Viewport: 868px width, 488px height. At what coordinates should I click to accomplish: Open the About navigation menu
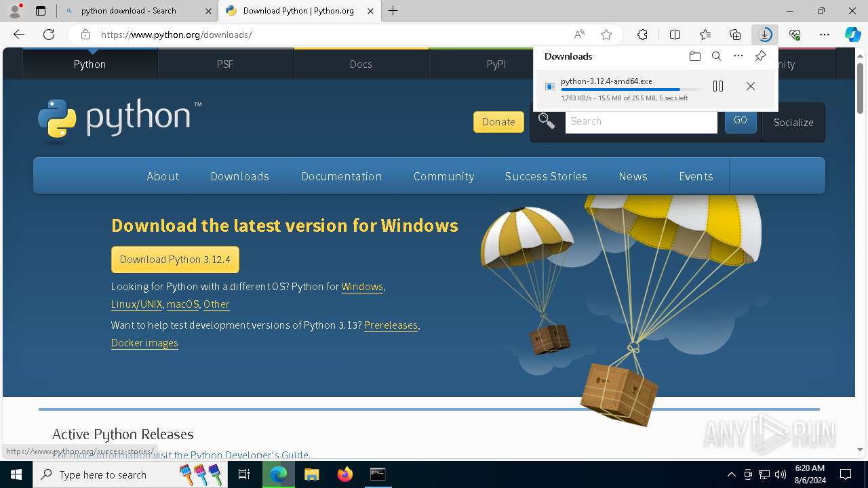pyautogui.click(x=163, y=176)
